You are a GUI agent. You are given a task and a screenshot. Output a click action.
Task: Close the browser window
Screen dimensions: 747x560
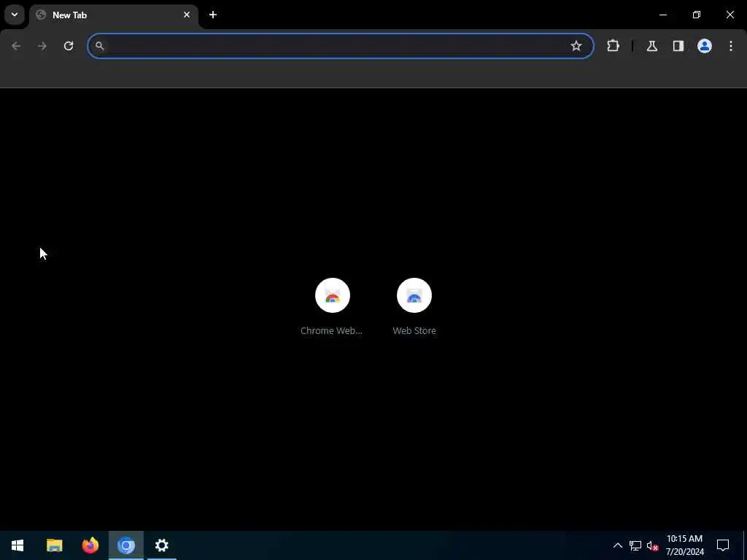pos(729,15)
